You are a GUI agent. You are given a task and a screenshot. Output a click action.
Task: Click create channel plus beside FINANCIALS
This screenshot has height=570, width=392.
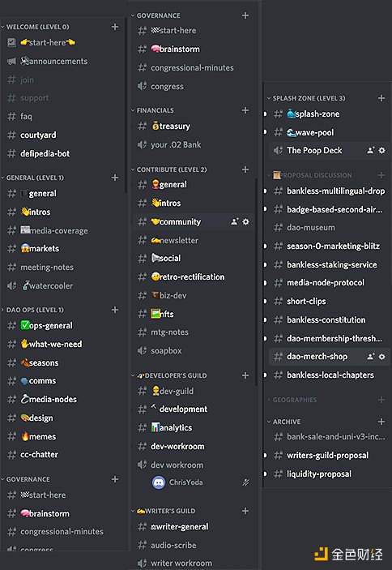[245, 110]
